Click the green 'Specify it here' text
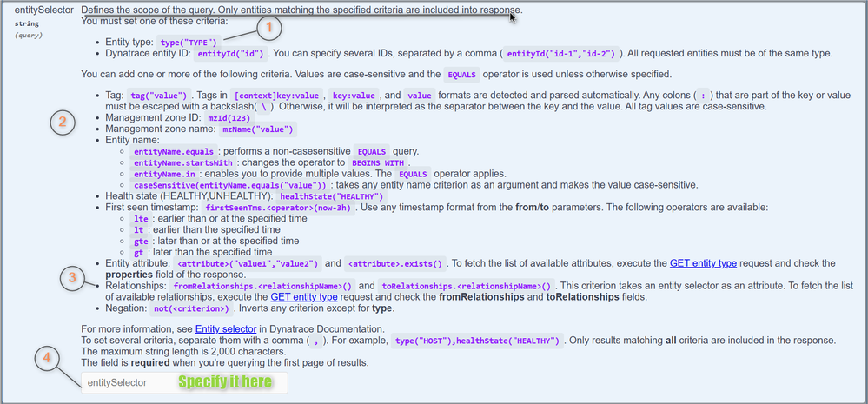The image size is (868, 404). coord(225,381)
